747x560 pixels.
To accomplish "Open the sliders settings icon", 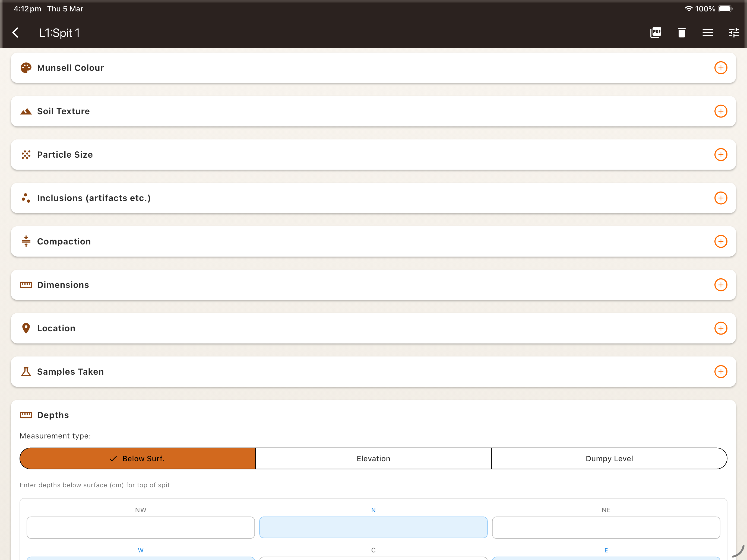I will [x=733, y=33].
